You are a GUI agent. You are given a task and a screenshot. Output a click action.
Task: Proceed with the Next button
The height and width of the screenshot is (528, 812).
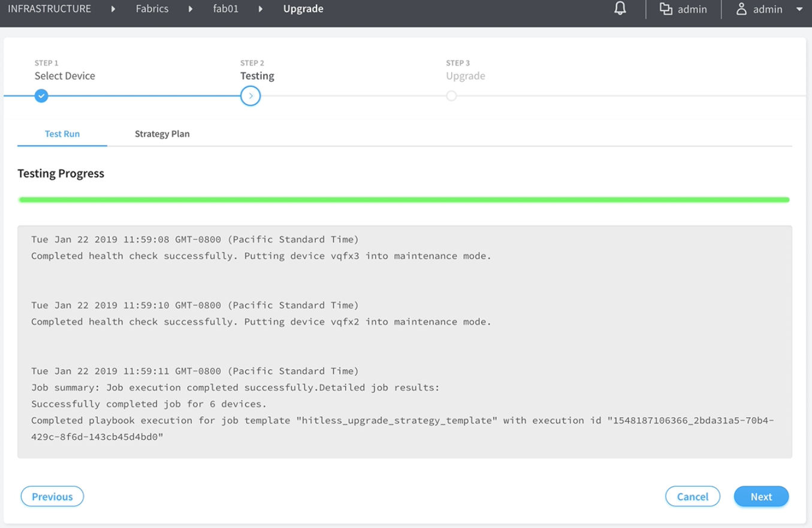click(x=761, y=496)
